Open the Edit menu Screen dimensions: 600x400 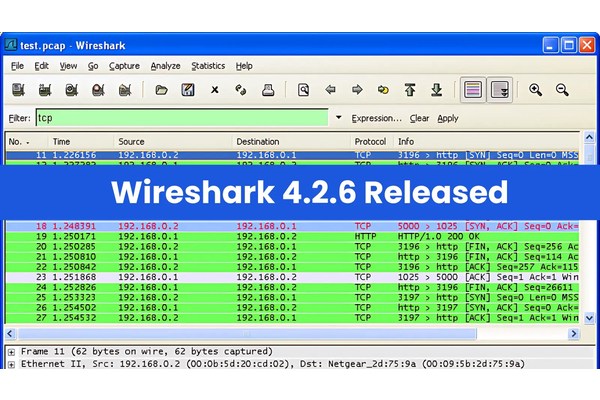41,66
